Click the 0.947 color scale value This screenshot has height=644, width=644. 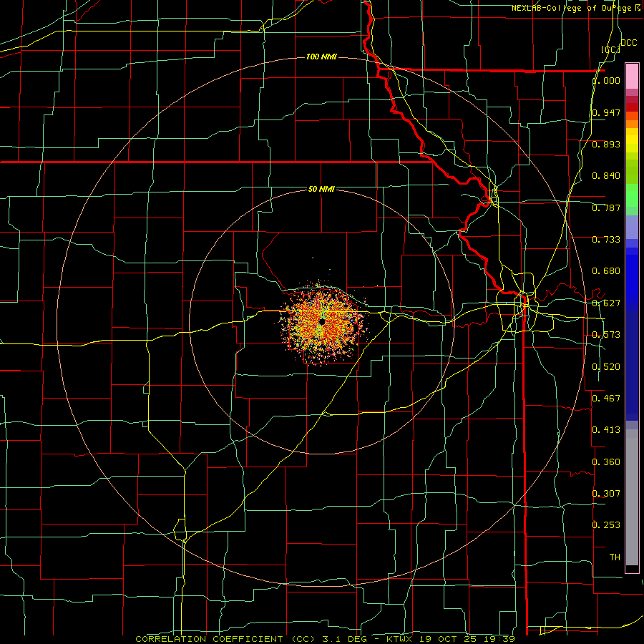[606, 112]
